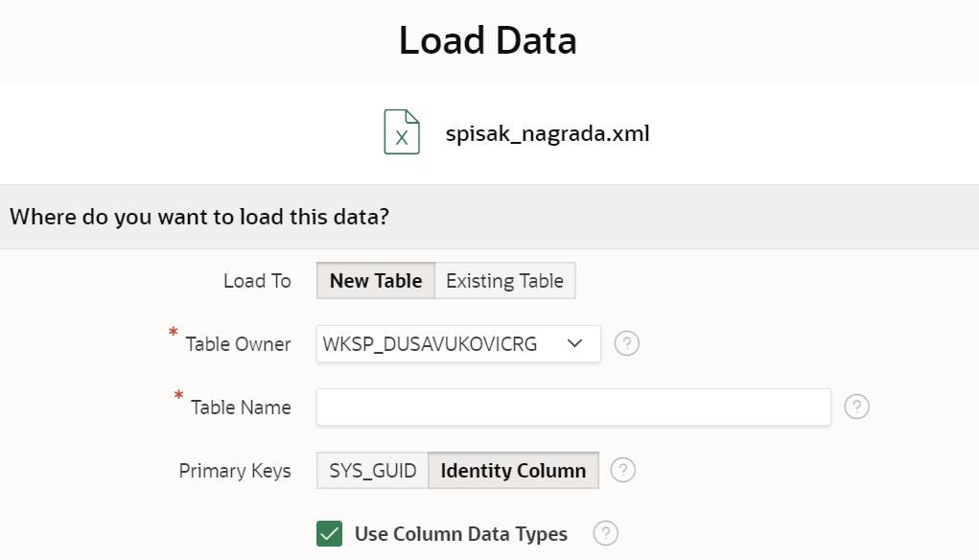This screenshot has width=979, height=560.
Task: Click the Table Name field label
Action: click(240, 408)
